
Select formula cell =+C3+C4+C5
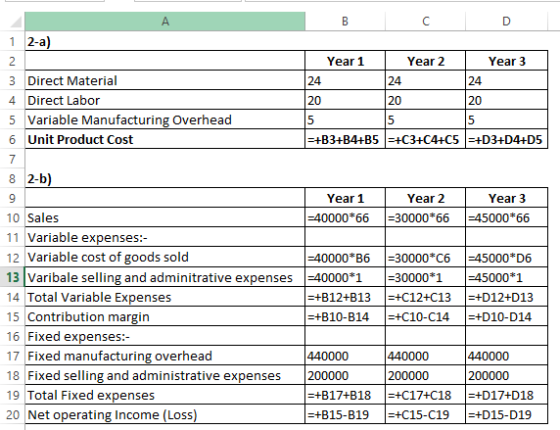[x=425, y=139]
